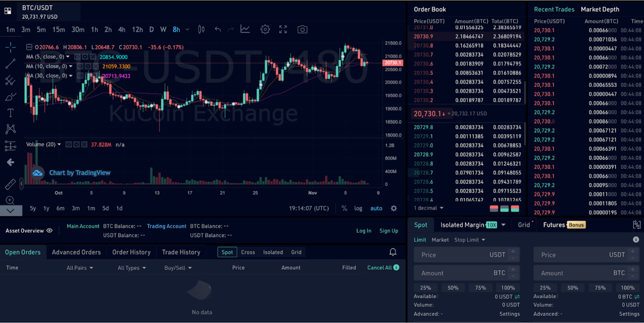Open the Recent Trades tab

tap(554, 9)
